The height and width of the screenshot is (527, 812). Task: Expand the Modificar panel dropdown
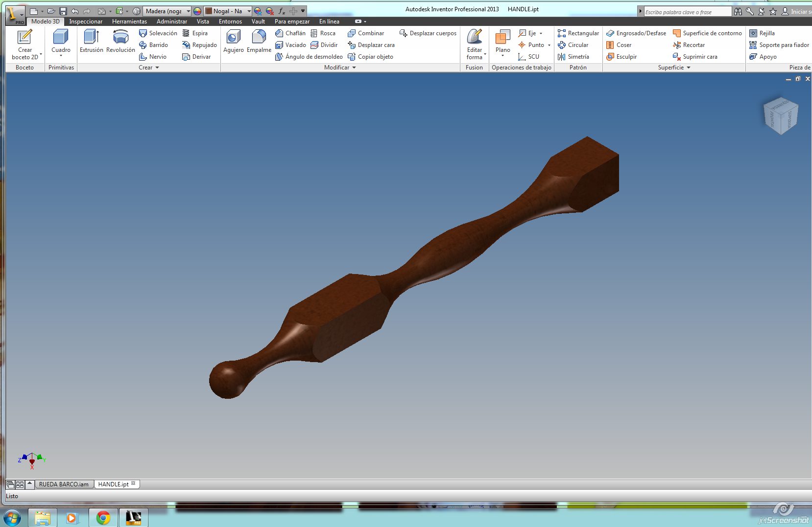[340, 68]
